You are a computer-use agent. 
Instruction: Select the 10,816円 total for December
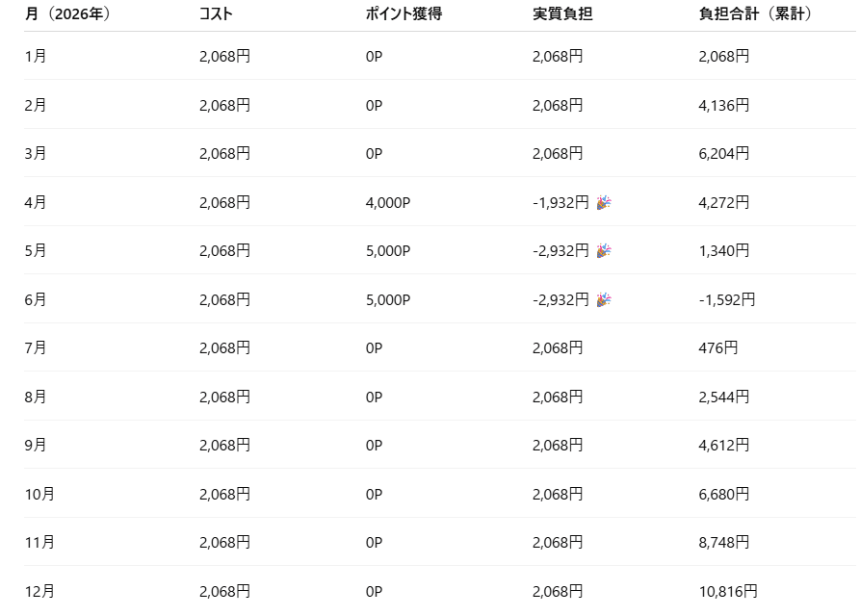coord(728,591)
